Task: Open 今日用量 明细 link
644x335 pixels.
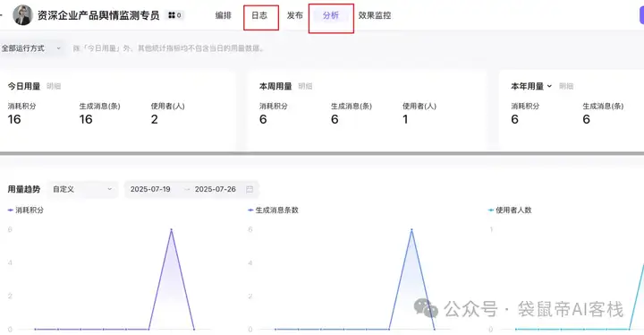Action: pos(54,86)
